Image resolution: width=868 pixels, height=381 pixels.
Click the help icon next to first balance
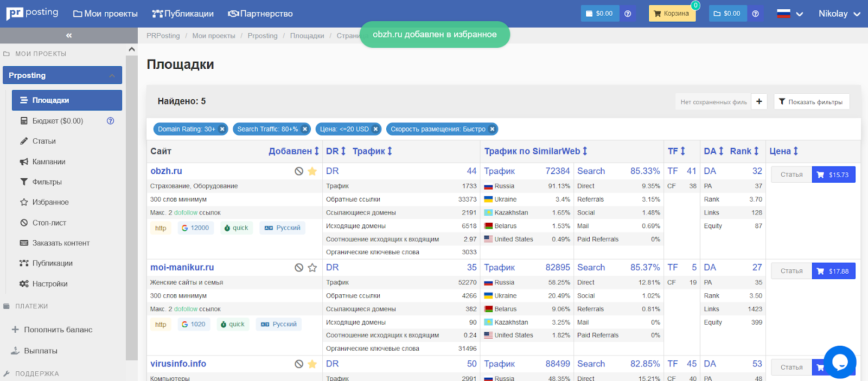(x=628, y=14)
